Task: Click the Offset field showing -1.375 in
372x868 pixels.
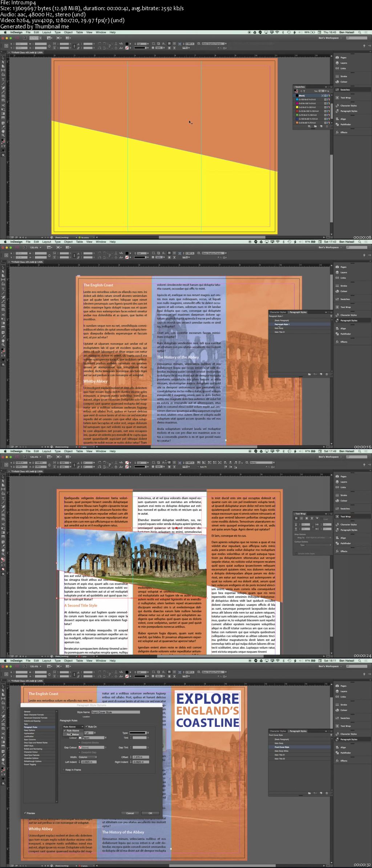Action: pos(141,757)
